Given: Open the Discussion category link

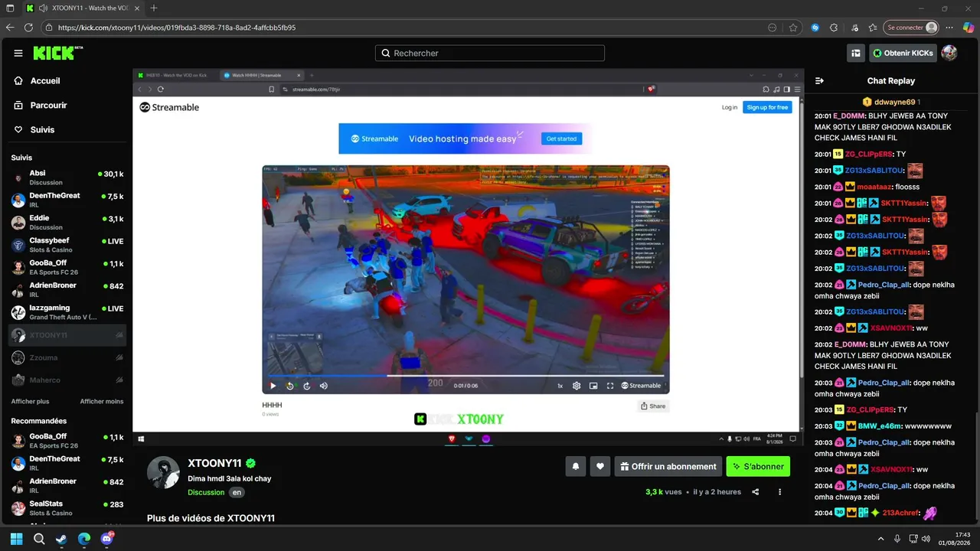Looking at the screenshot, I should pyautogui.click(x=206, y=493).
